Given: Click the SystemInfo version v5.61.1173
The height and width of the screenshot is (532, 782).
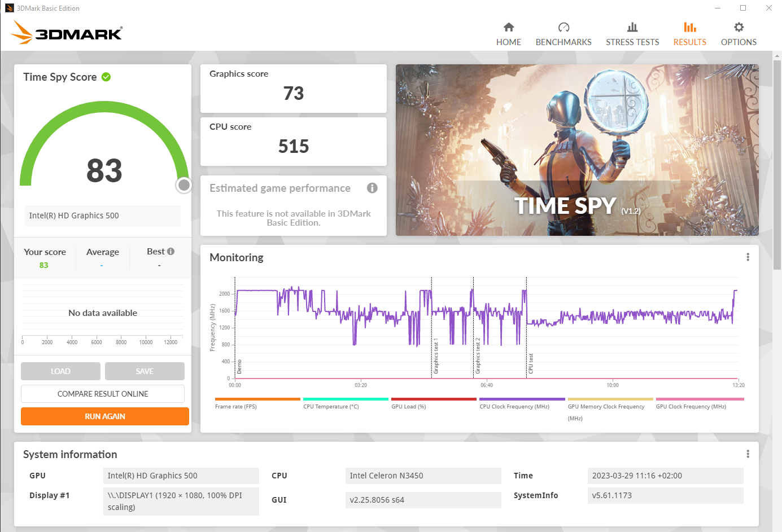Looking at the screenshot, I should coord(665,495).
